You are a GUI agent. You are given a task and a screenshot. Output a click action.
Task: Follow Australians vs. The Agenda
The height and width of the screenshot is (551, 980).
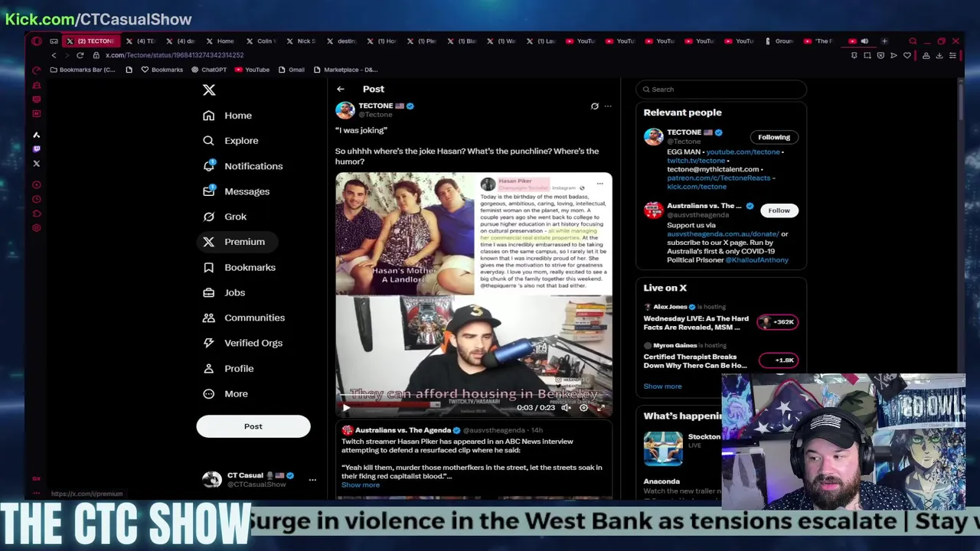pos(779,210)
